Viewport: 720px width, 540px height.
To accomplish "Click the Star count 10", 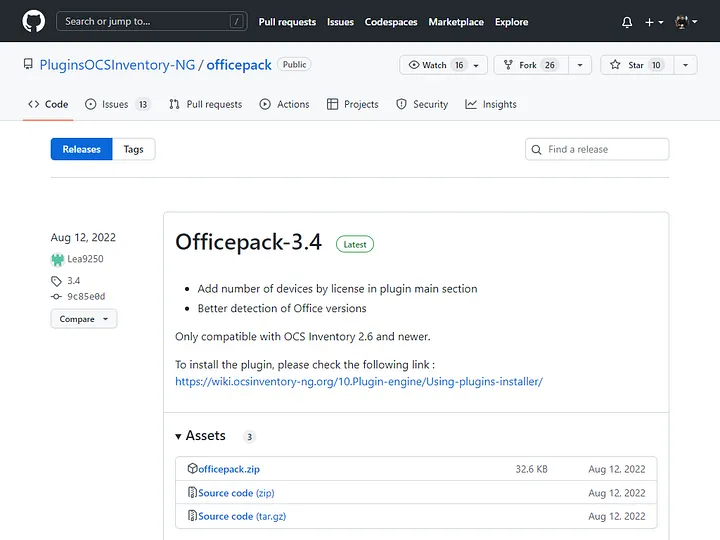I will point(656,65).
